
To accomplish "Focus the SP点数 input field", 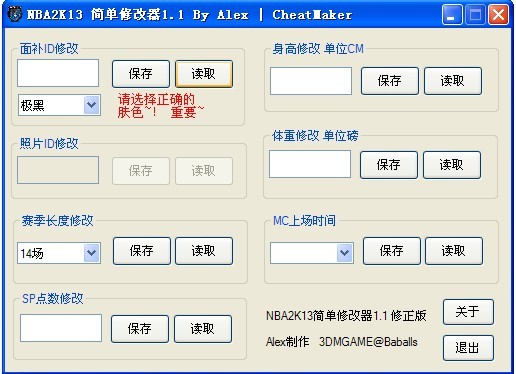I will point(61,328).
